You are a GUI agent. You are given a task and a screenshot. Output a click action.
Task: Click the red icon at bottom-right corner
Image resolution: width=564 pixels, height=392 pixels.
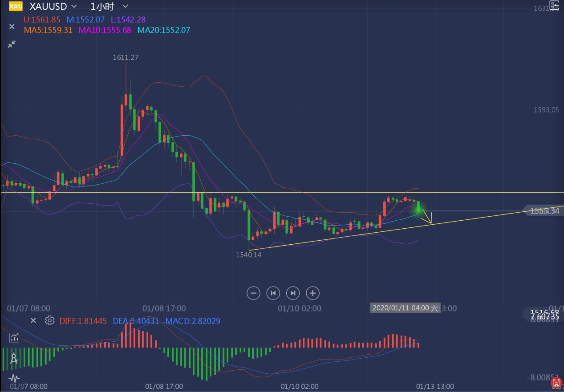pyautogui.click(x=556, y=383)
